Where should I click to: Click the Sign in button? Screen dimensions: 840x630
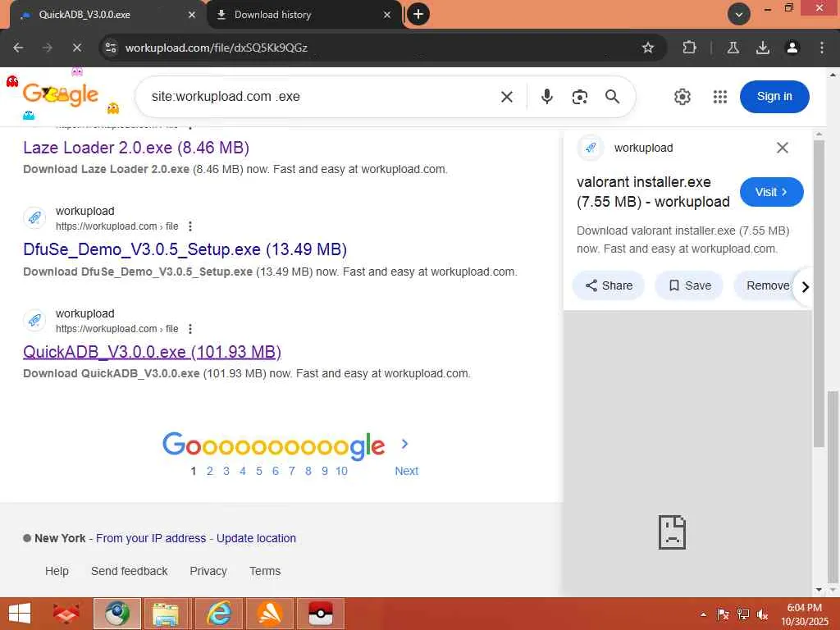pos(774,97)
